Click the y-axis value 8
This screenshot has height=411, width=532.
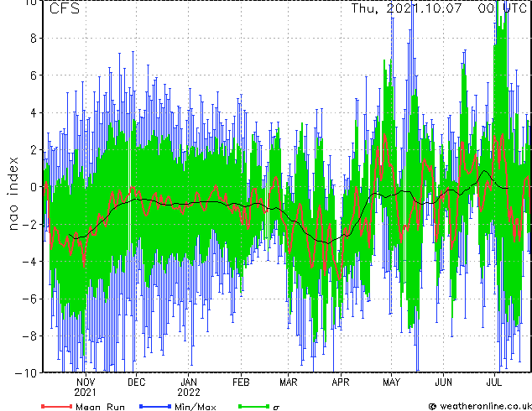[34, 39]
